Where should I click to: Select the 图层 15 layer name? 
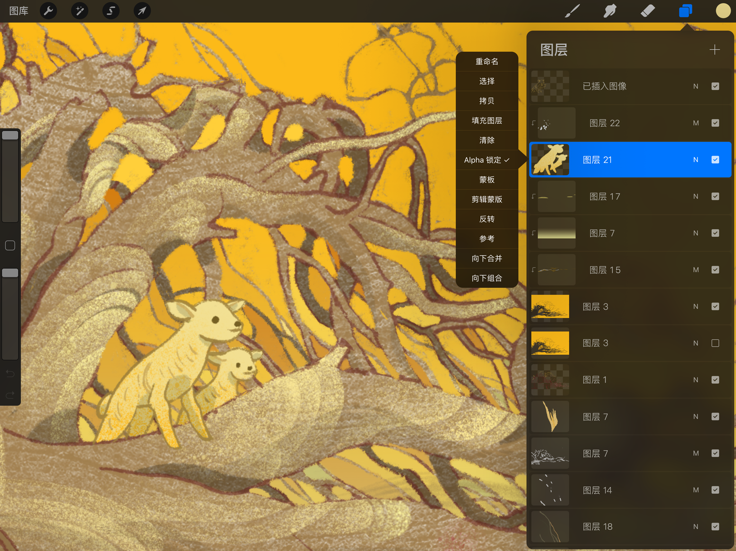605,270
